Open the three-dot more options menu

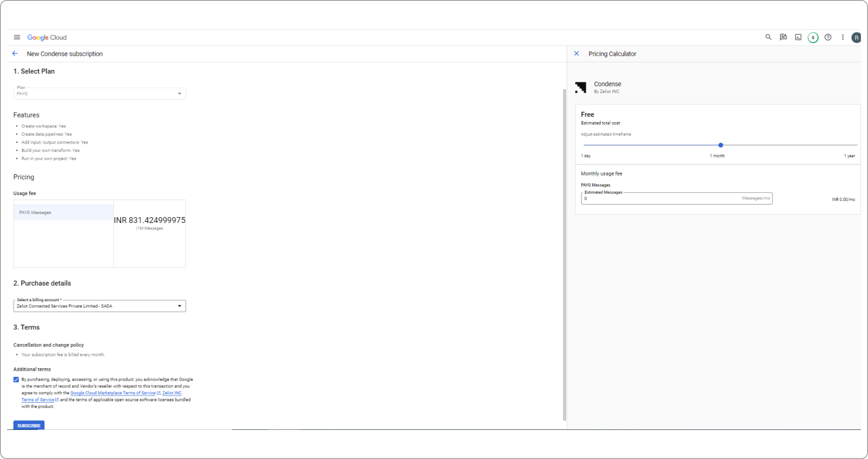[843, 37]
